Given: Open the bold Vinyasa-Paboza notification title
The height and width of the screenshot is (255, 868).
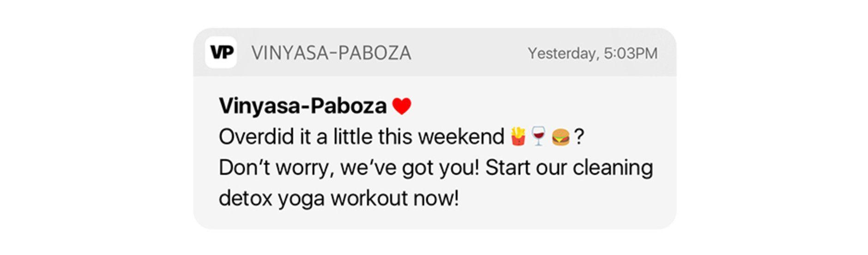Looking at the screenshot, I should click(x=302, y=106).
